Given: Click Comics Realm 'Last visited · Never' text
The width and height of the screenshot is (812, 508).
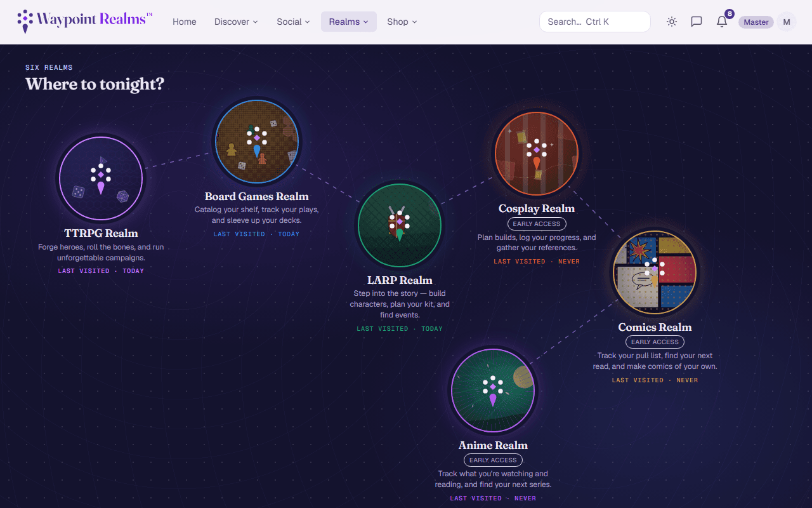Looking at the screenshot, I should tap(655, 380).
